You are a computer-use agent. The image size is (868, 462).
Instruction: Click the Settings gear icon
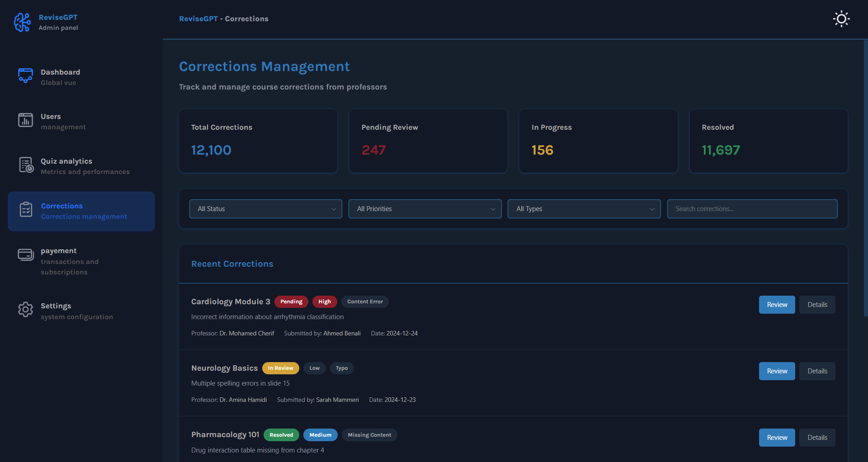click(25, 310)
